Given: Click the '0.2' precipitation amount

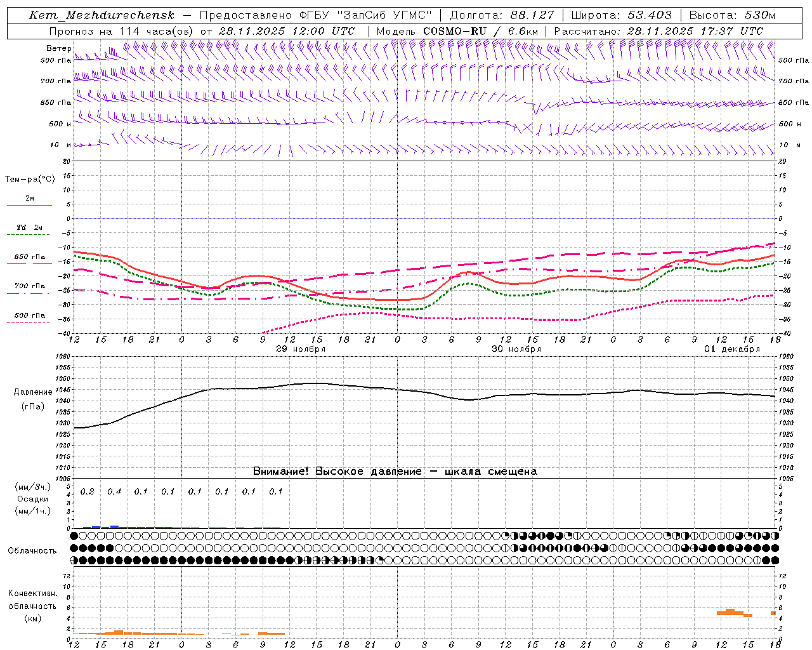Looking at the screenshot, I should click(87, 492).
